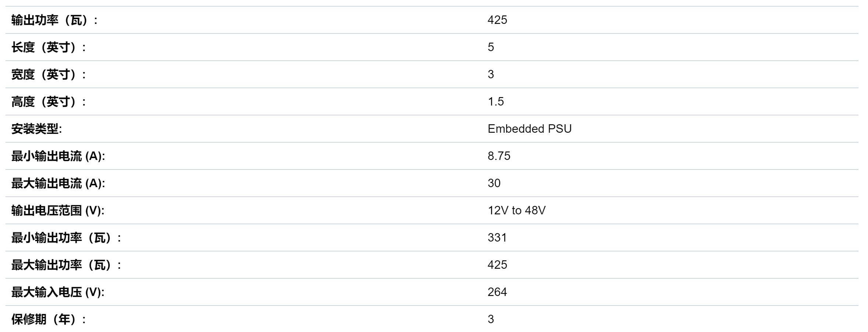Screen dimensions: 868x332
Task: Click the 30 maximum current value
Action: tap(494, 183)
